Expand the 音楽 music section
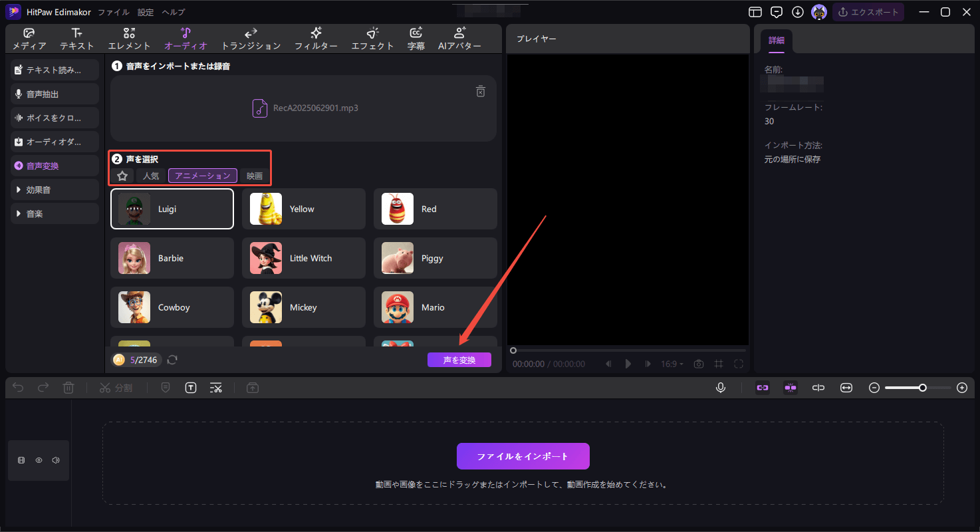Image resolution: width=980 pixels, height=532 pixels. [x=55, y=213]
